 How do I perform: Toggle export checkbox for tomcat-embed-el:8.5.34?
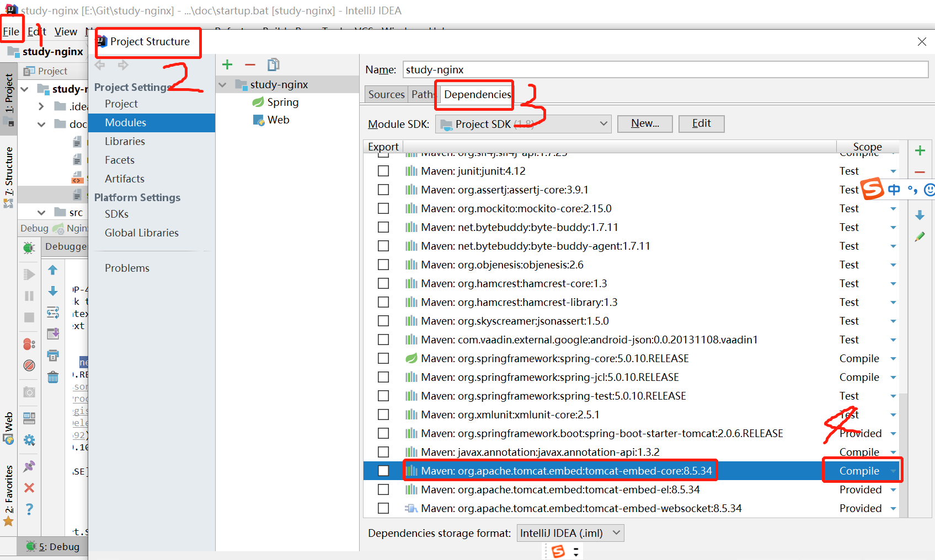(383, 489)
